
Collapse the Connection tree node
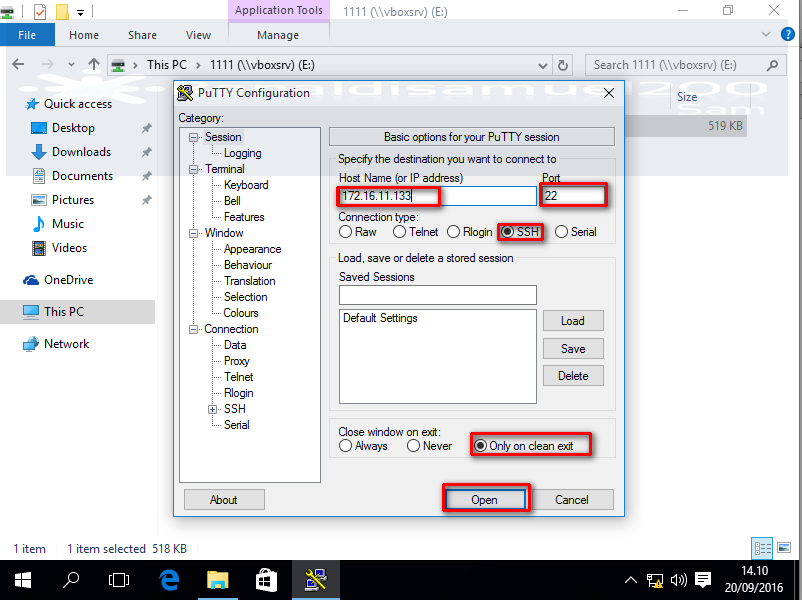[x=193, y=329]
